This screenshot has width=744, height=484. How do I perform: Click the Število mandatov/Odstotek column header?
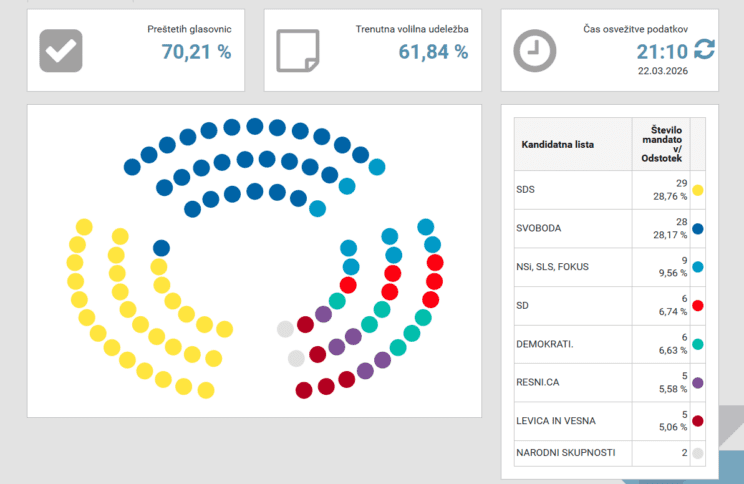click(660, 144)
